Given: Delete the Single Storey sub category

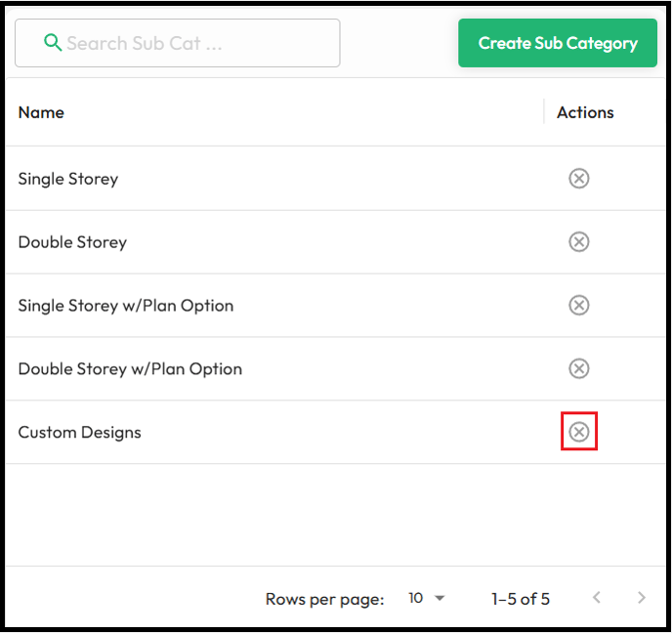Looking at the screenshot, I should [578, 179].
